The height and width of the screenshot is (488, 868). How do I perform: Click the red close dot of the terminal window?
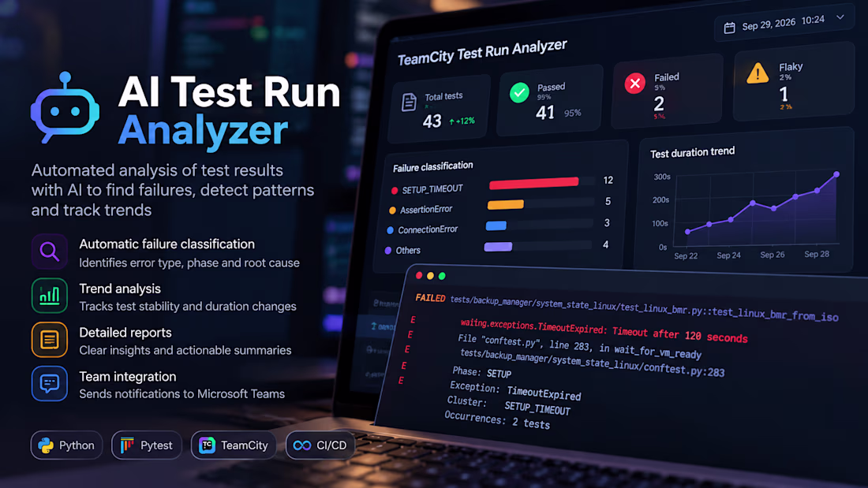pos(419,276)
